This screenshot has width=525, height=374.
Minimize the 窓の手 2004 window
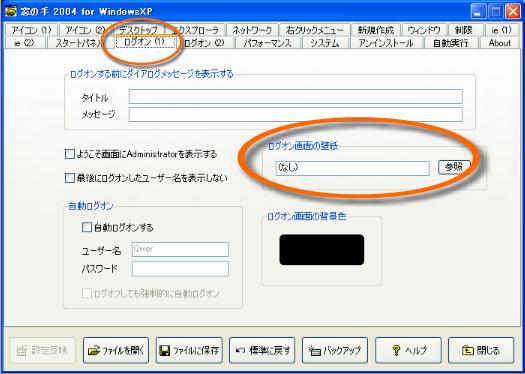coord(478,12)
